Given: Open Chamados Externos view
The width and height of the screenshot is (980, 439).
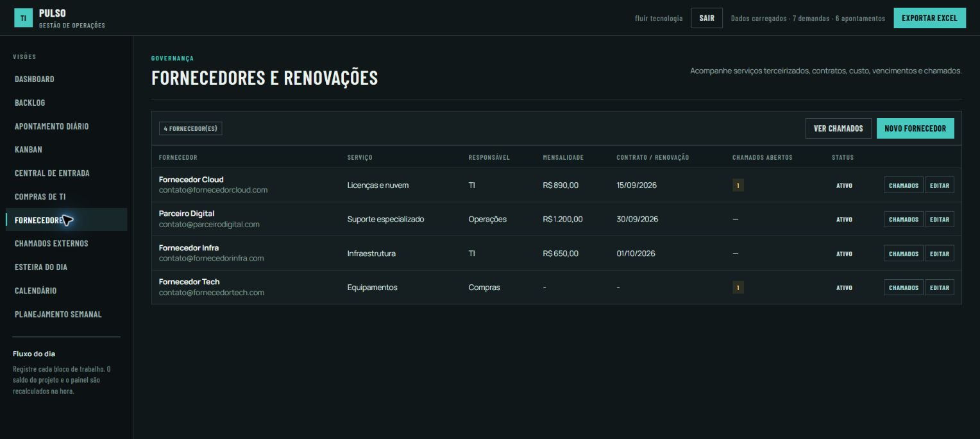Looking at the screenshot, I should 51,243.
